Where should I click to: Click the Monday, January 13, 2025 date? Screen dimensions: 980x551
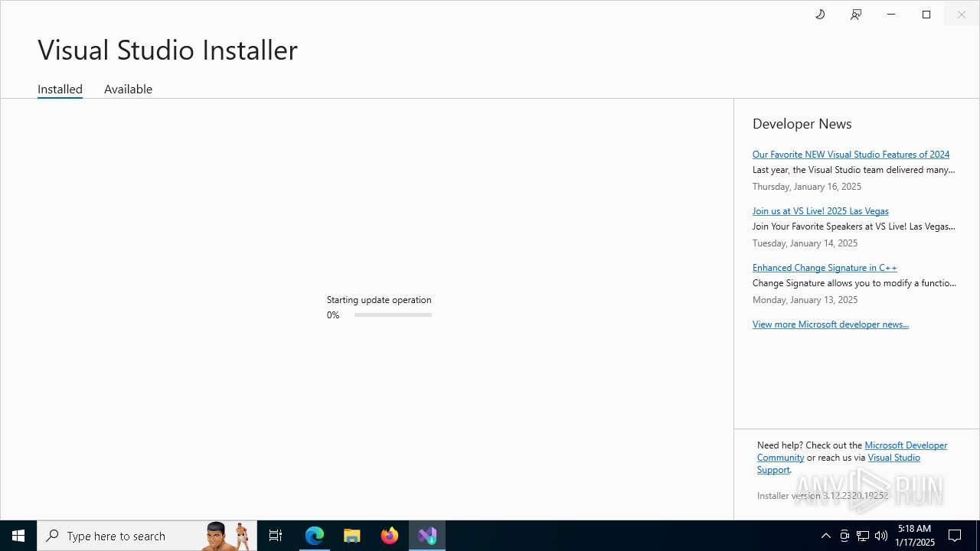pyautogui.click(x=805, y=300)
